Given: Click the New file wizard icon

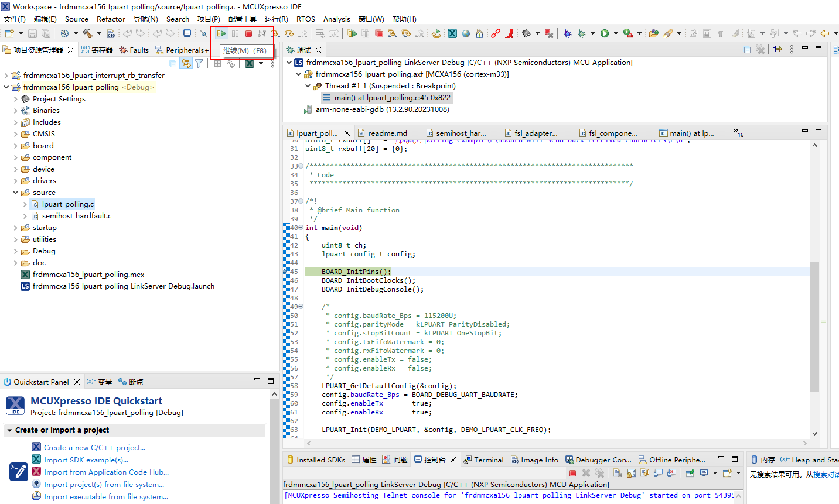Looking at the screenshot, I should [9, 33].
